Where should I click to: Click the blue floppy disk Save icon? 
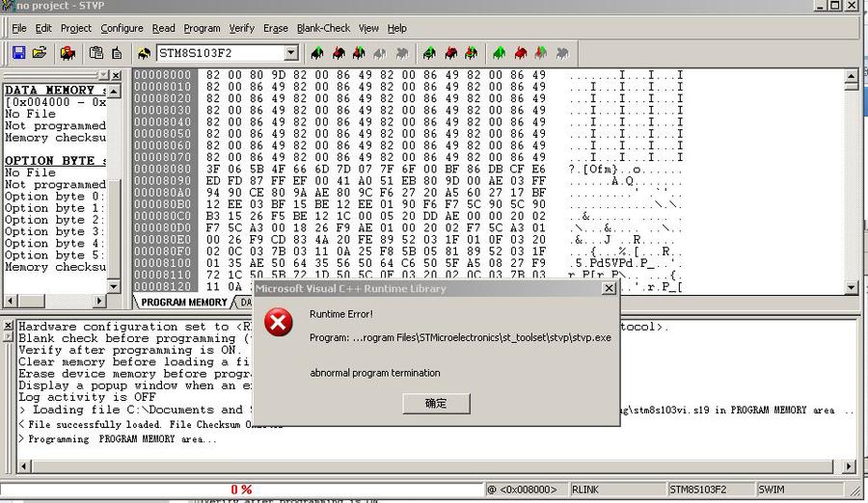(18, 53)
